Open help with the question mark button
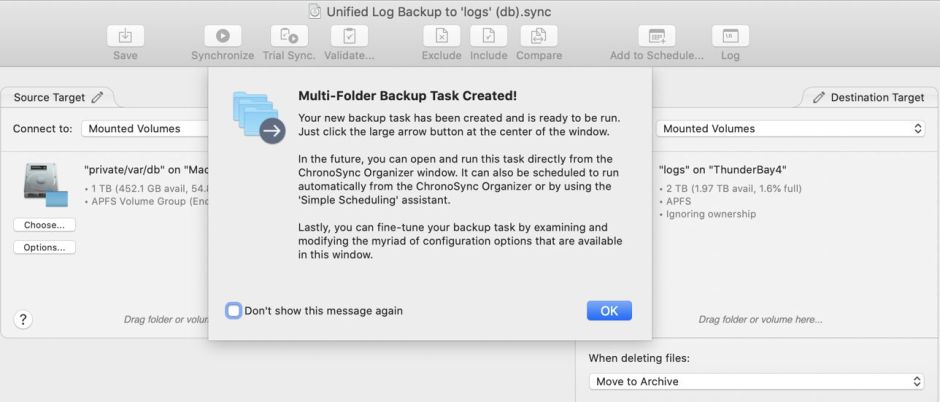Image resolution: width=940 pixels, height=402 pixels. coord(23,319)
